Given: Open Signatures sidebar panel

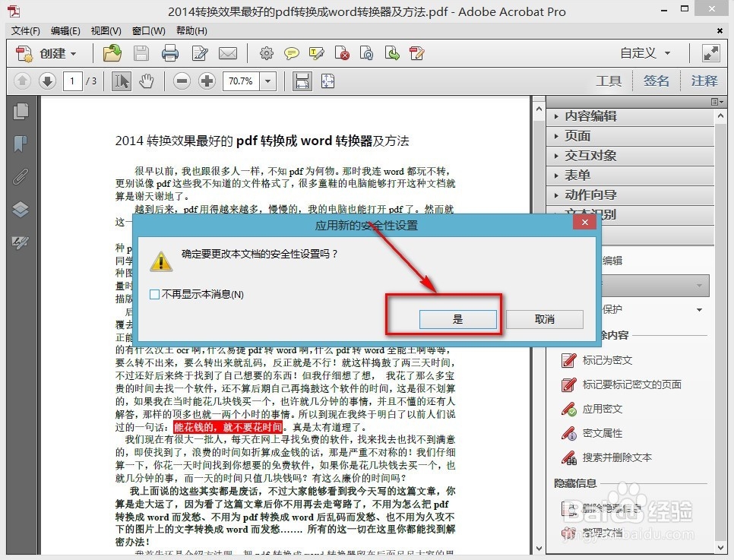Looking at the screenshot, I should [x=21, y=242].
